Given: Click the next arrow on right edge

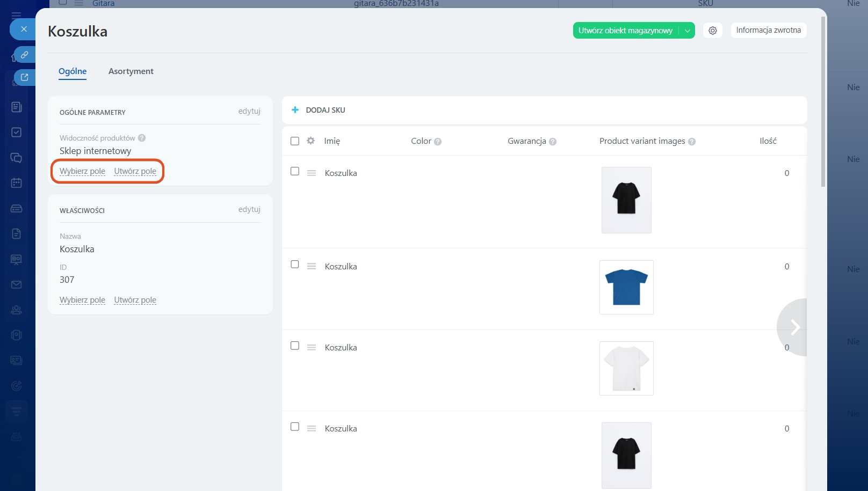Looking at the screenshot, I should [x=795, y=327].
